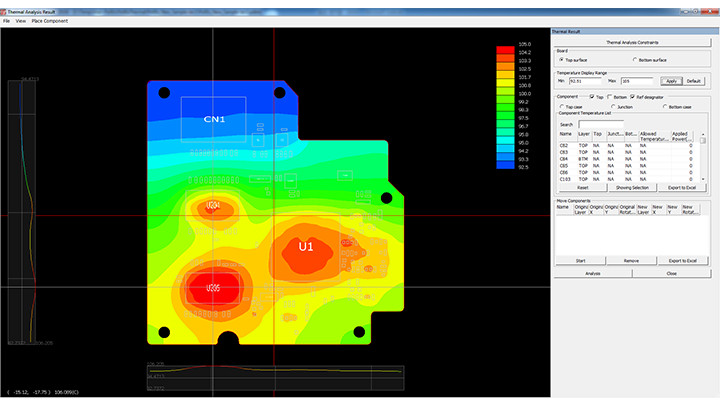Select the Junction temperature radio option
Screen dimensions: 720x405
point(611,106)
